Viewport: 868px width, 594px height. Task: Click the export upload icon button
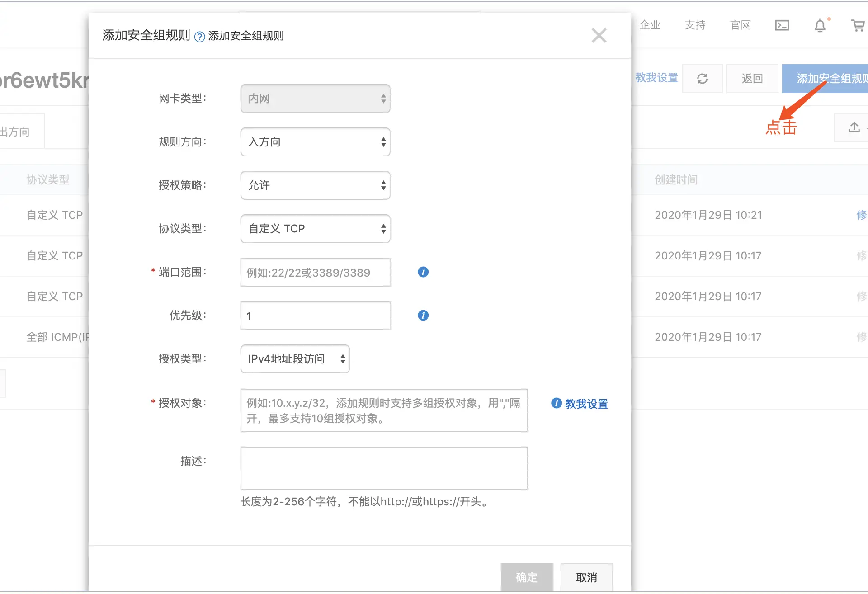pos(854,127)
